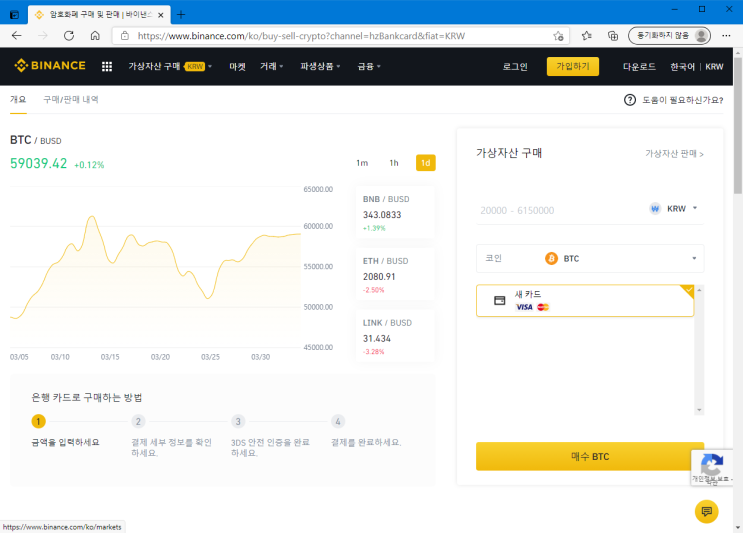Select the 1d chart interval
Viewport: 743px width, 533px height.
pyautogui.click(x=426, y=163)
